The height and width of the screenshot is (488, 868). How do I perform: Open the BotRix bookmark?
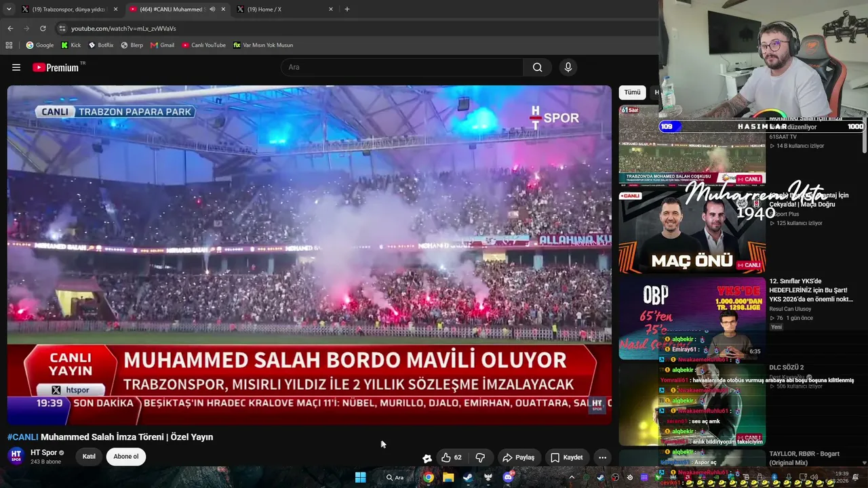pos(101,45)
